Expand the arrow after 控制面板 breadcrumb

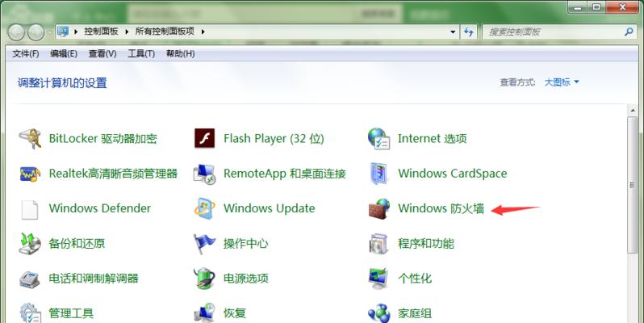pyautogui.click(x=127, y=31)
